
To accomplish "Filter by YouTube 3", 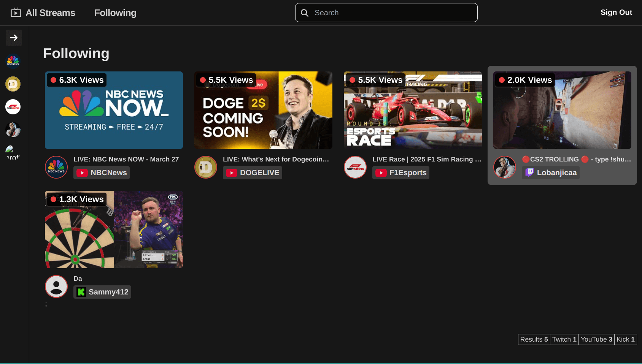I will [x=596, y=339].
